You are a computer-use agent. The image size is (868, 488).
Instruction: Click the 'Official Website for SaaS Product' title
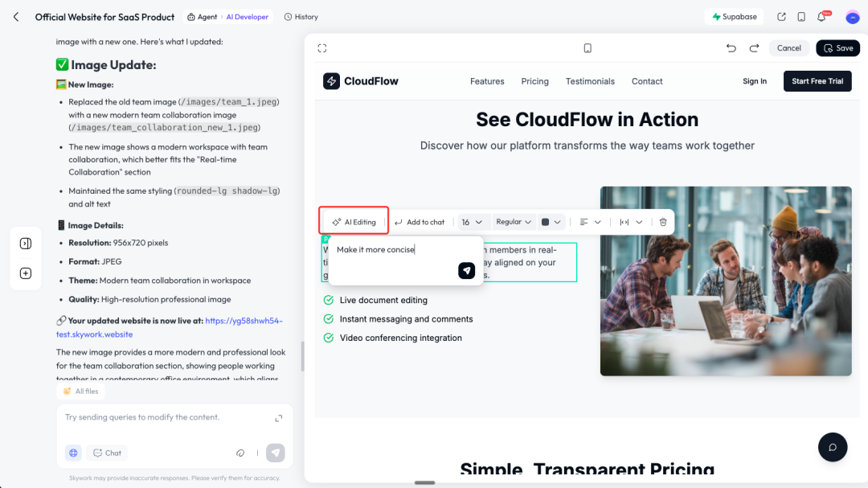[104, 17]
